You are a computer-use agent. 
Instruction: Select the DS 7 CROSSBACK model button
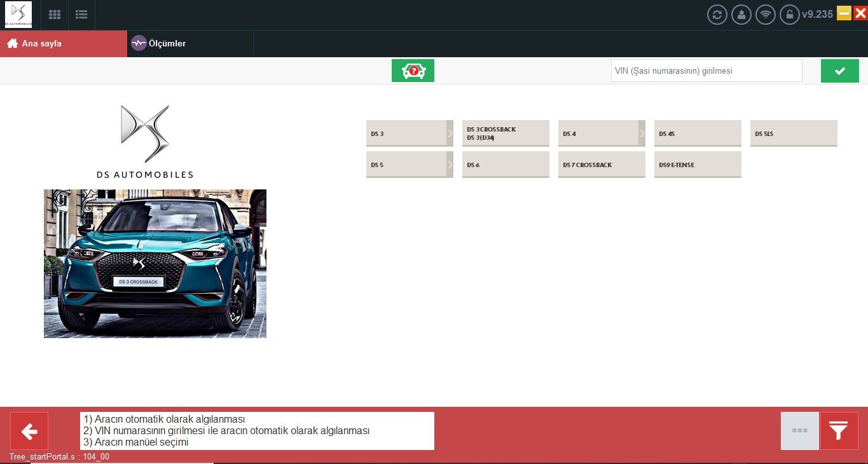602,165
